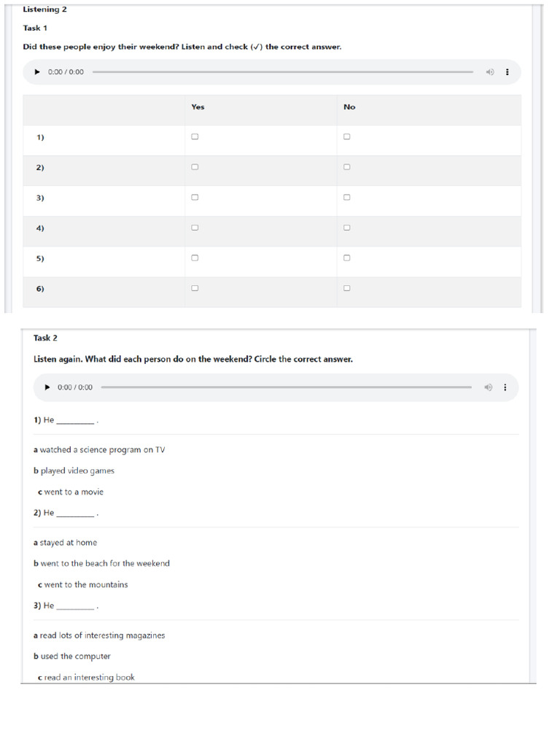This screenshot has width=560, height=747.
Task: Check No for person 5
Action: (347, 258)
